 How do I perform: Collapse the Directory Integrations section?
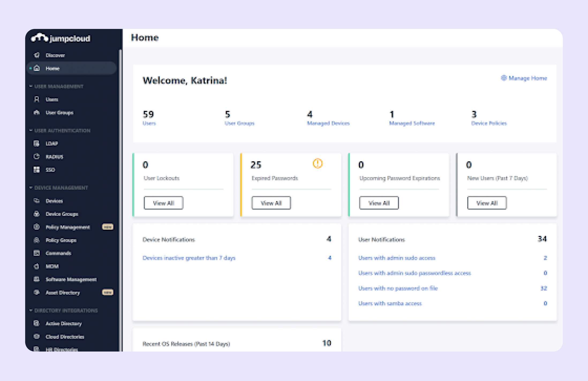31,310
